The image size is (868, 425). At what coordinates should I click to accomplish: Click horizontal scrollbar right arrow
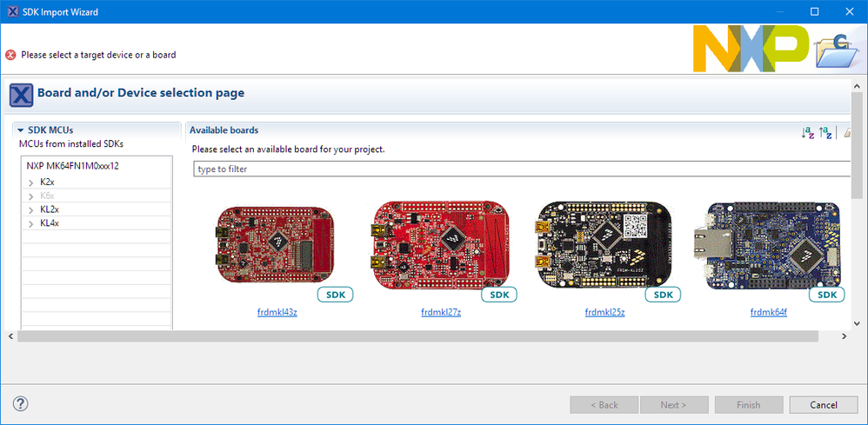click(x=845, y=335)
